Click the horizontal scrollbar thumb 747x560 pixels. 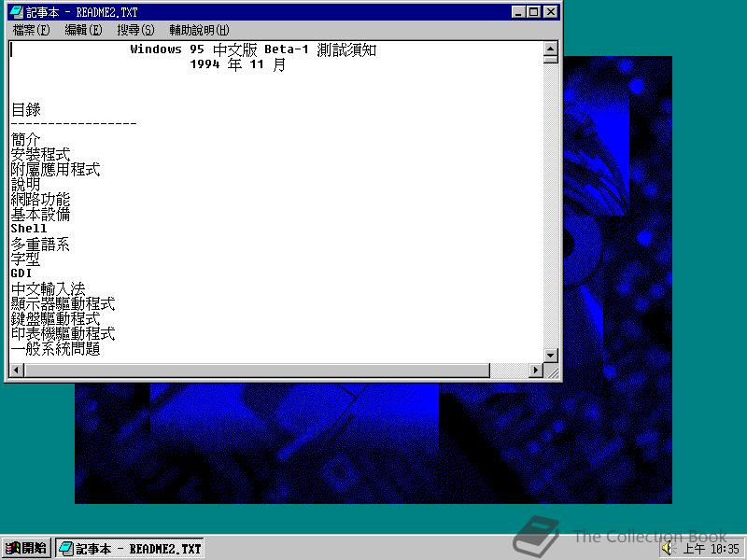(257, 370)
